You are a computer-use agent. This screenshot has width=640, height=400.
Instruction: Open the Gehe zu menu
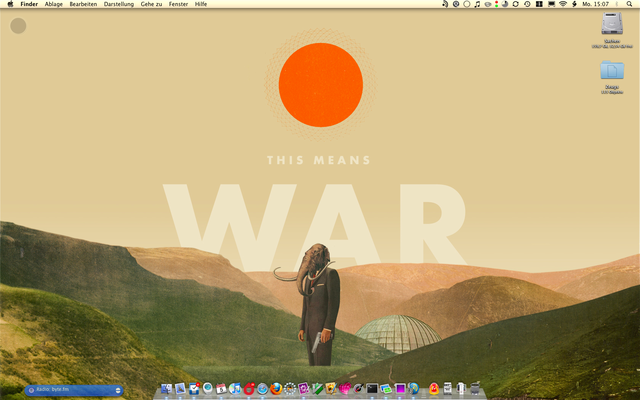click(x=151, y=4)
